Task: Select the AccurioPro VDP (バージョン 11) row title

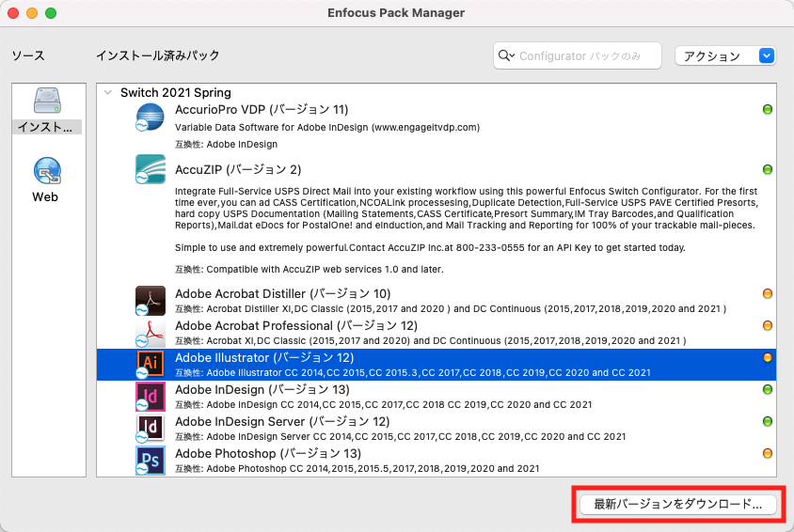Action: click(262, 110)
